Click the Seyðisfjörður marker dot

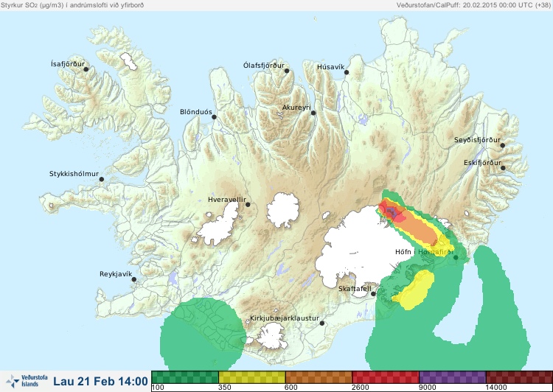(x=503, y=145)
